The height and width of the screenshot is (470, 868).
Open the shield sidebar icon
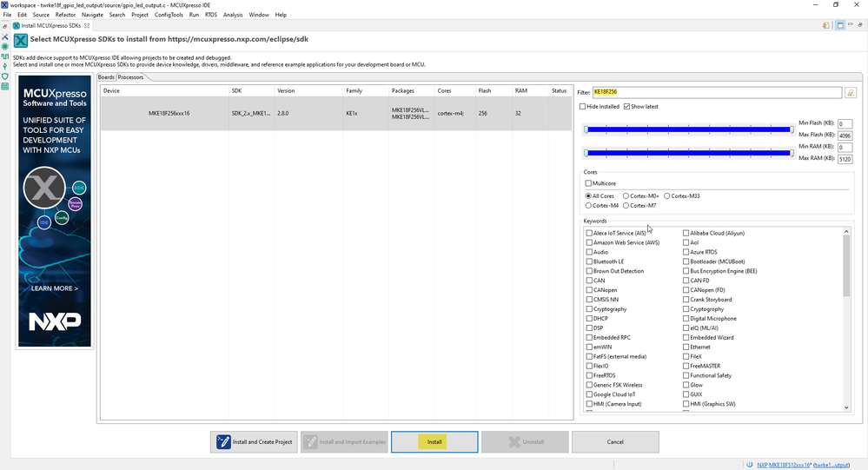5,76
